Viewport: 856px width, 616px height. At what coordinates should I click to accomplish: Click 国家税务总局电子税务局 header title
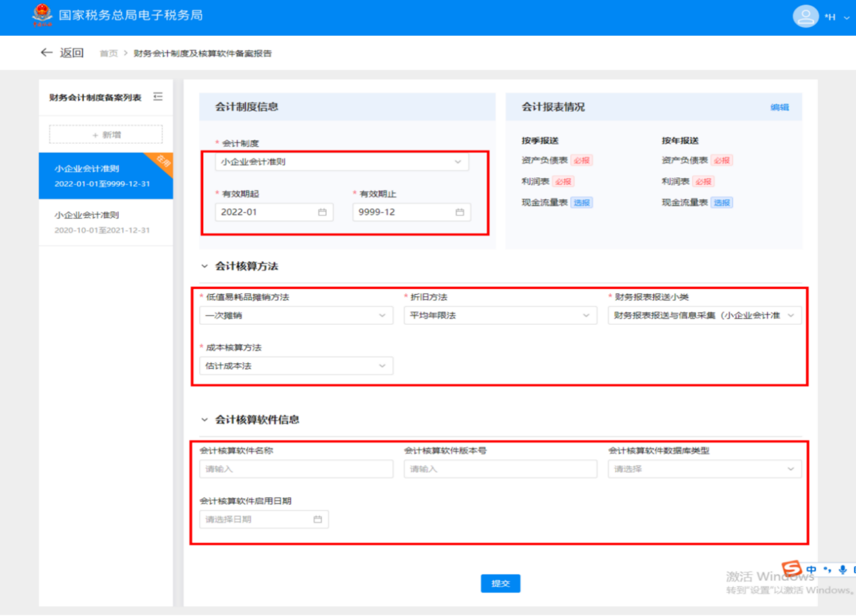click(x=130, y=16)
